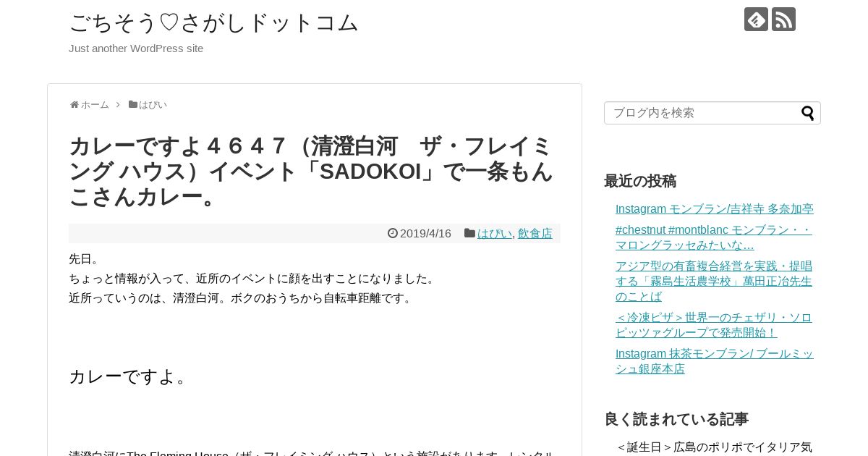Open recent post ＜冷凍ピザ＞世界一のチェザリ
This screenshot has width=868, height=456.
coord(715,325)
